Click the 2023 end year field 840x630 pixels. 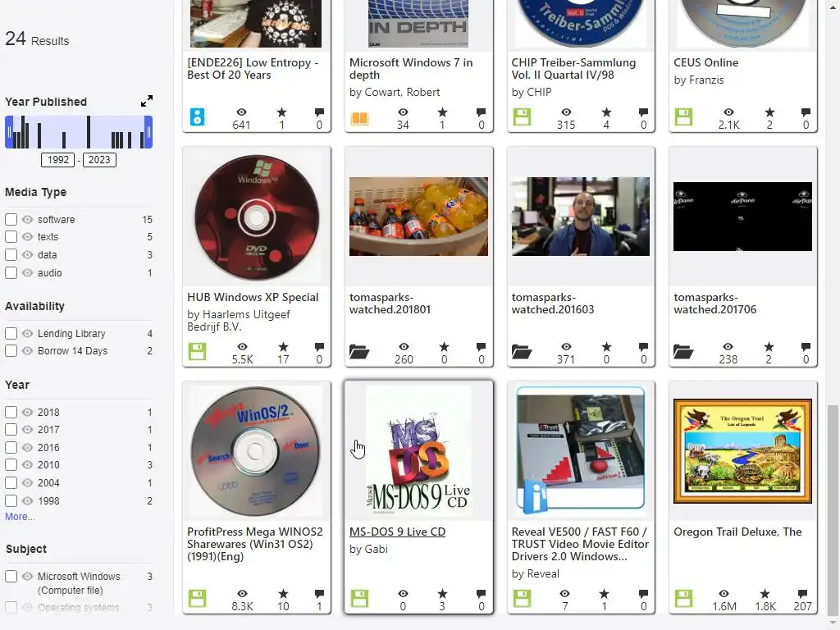pyautogui.click(x=99, y=160)
